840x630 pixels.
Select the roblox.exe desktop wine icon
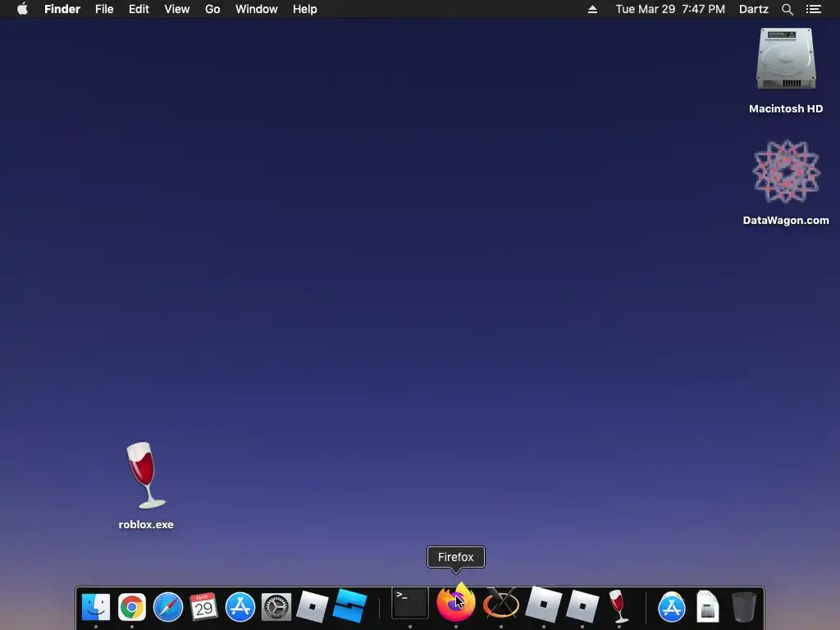coord(146,476)
